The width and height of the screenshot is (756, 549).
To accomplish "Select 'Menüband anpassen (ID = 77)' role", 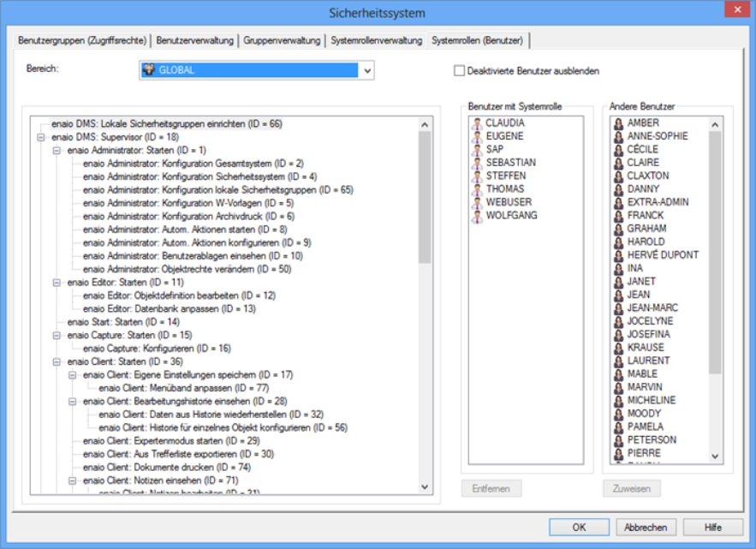I will point(184,388).
